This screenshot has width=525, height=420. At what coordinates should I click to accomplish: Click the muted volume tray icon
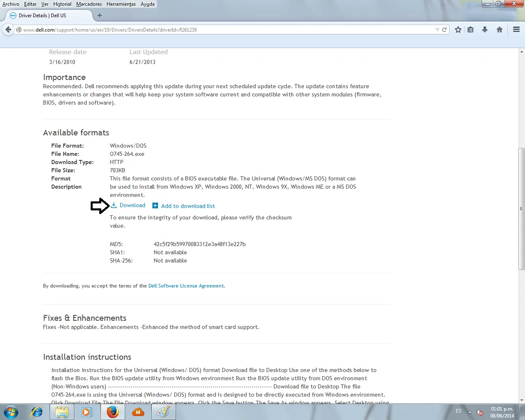point(479,412)
